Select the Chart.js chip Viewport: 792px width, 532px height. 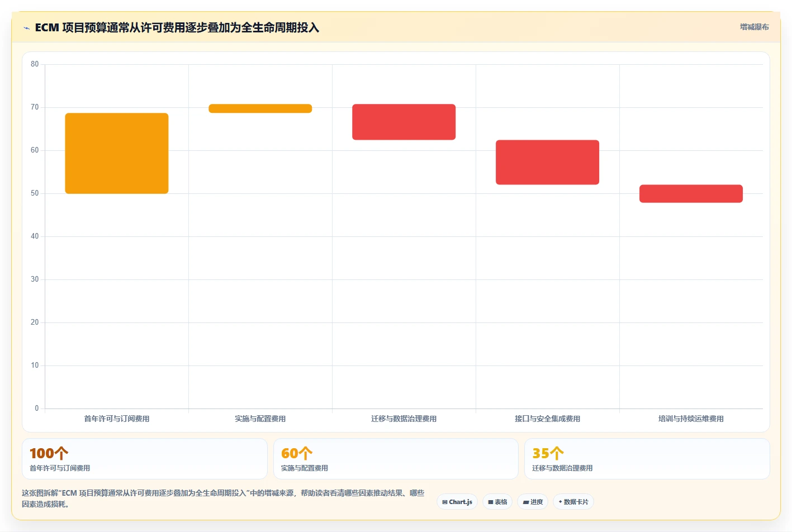click(x=457, y=502)
